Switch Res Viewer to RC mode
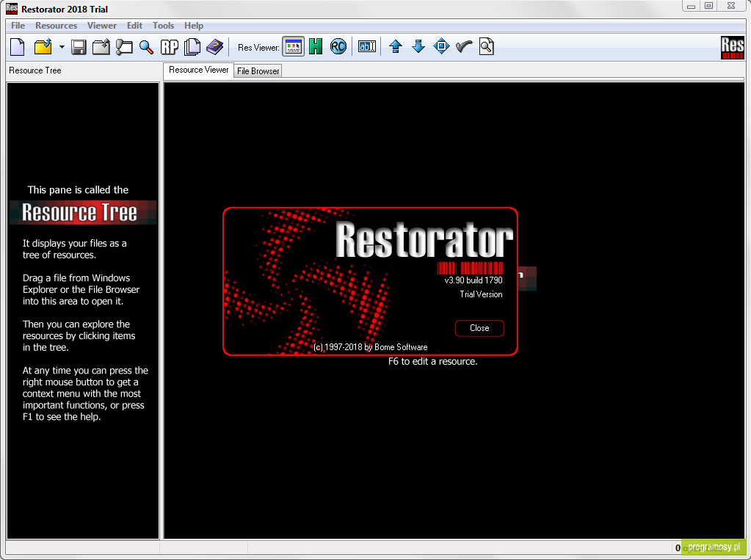Image resolution: width=751 pixels, height=560 pixels. 338,47
